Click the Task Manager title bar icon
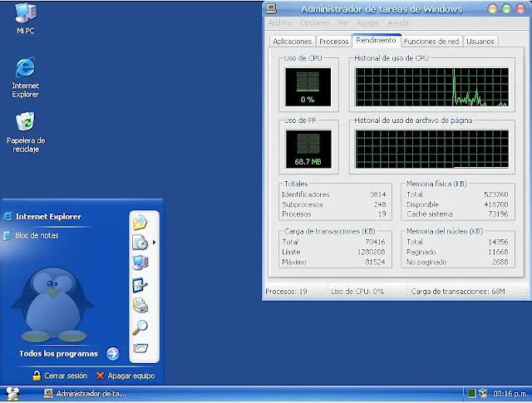This screenshot has width=532, height=403. click(272, 9)
